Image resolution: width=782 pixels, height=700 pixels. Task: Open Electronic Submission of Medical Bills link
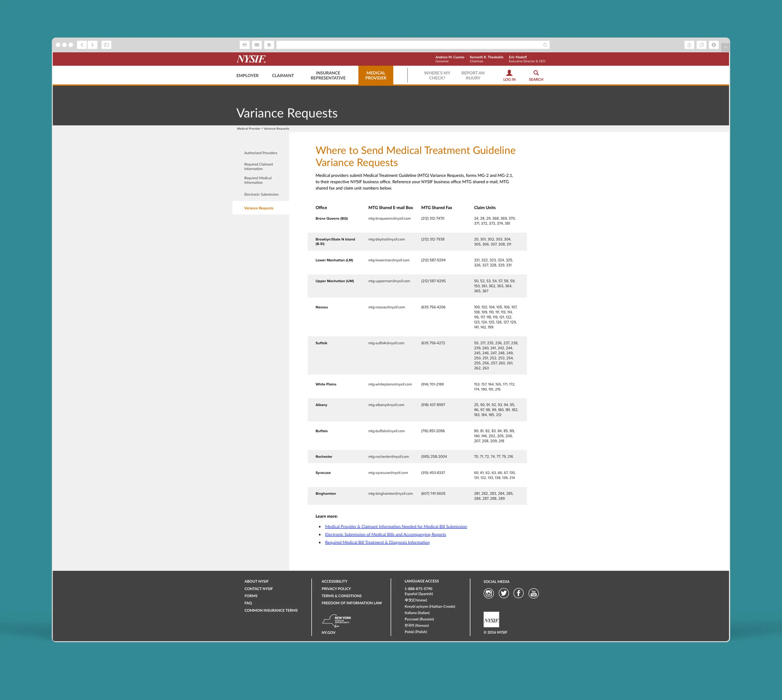pos(385,535)
